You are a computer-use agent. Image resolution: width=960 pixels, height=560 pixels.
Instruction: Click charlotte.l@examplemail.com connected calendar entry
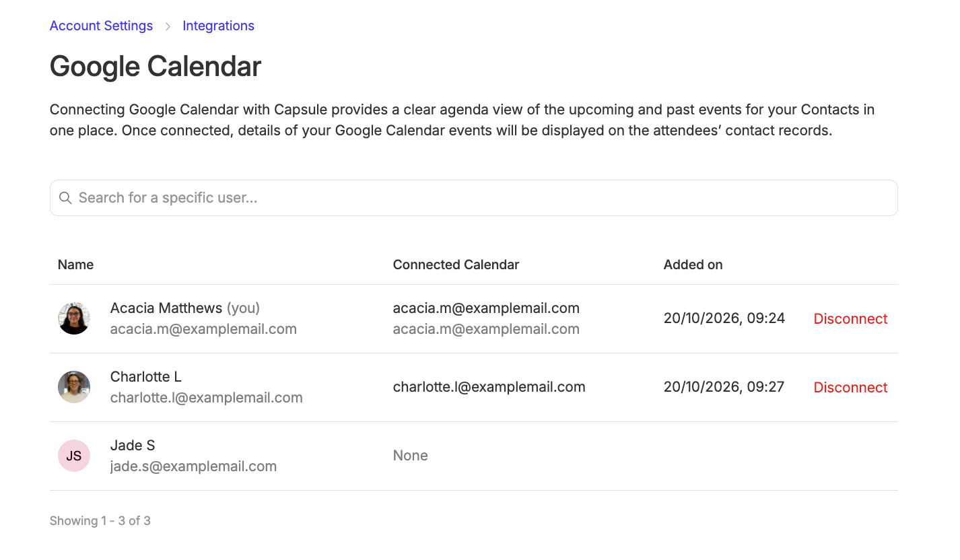pyautogui.click(x=489, y=387)
